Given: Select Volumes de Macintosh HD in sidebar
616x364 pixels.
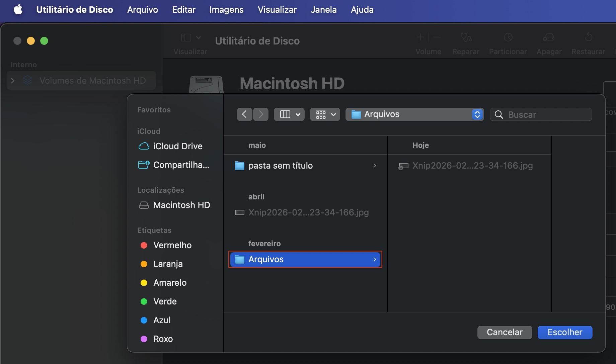Looking at the screenshot, I should click(82, 81).
